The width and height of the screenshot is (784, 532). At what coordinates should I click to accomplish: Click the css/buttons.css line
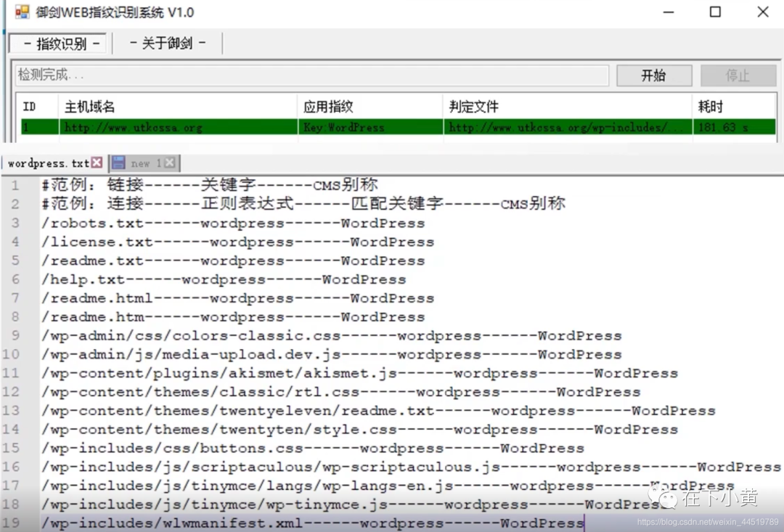tap(312, 448)
